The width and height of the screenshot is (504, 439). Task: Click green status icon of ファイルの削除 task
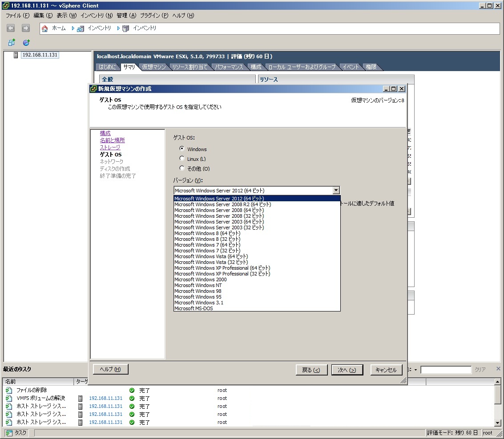132,390
